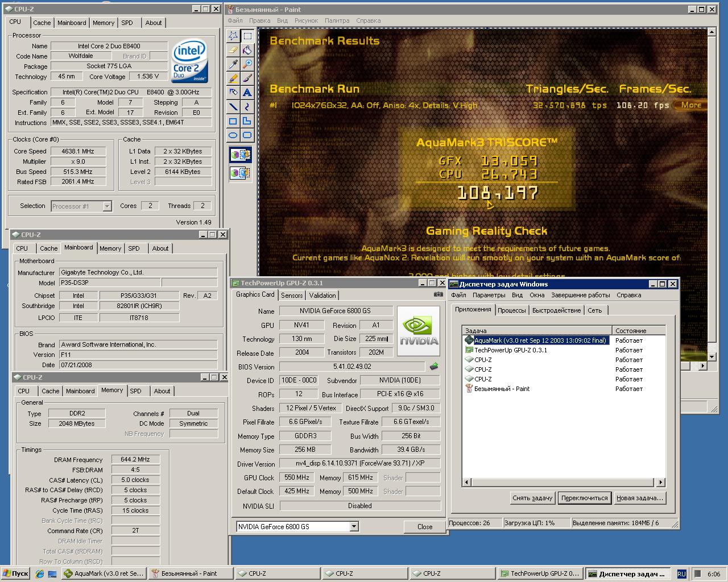Select AquaMark task row in Task Manager
Viewport: 728px width, 582px height.
coord(537,340)
